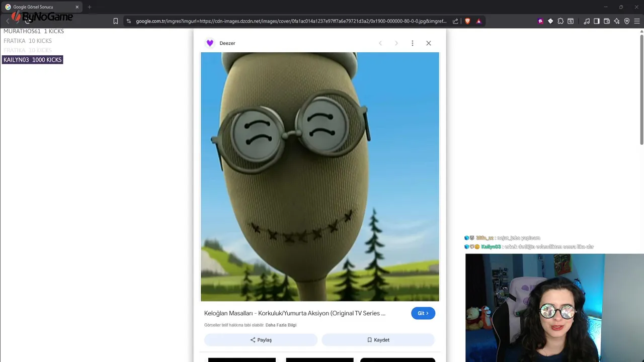Click the share page icon in address bar
This screenshot has height=362, width=644.
tap(455, 21)
